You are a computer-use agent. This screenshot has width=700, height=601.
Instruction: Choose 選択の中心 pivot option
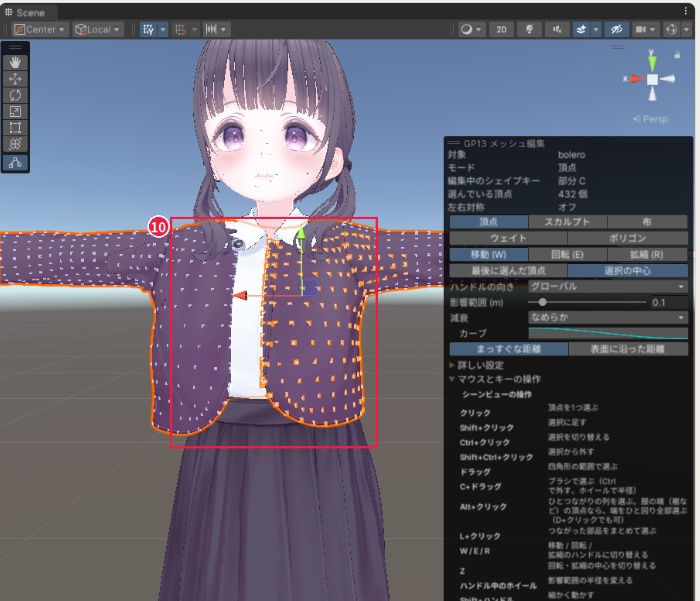point(628,271)
